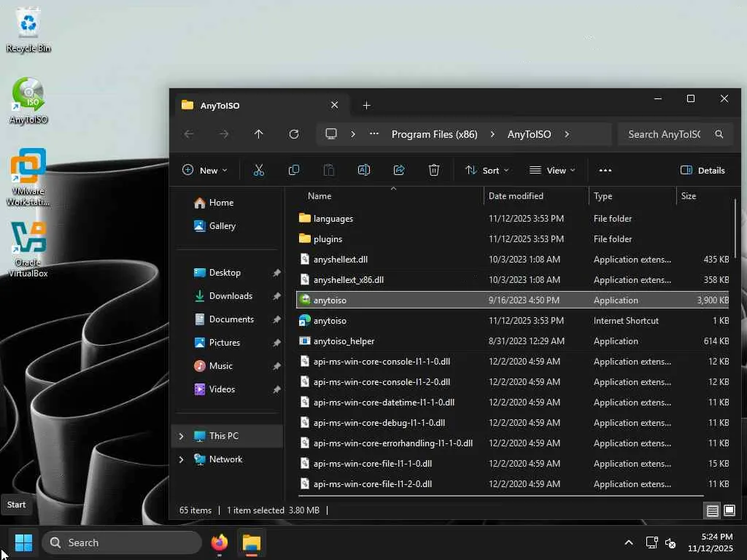The width and height of the screenshot is (747, 560).
Task: Click the file list vertical scrollbar
Action: click(735, 228)
